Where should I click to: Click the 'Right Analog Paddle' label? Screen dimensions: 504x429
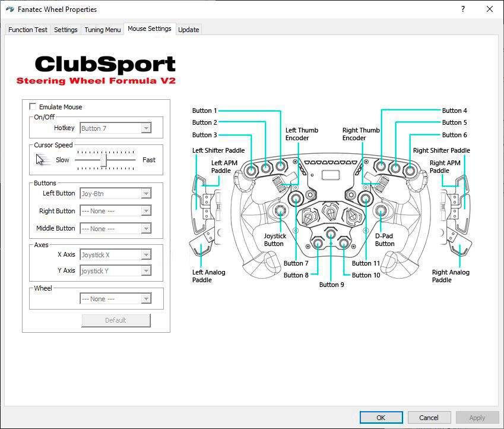(x=451, y=276)
